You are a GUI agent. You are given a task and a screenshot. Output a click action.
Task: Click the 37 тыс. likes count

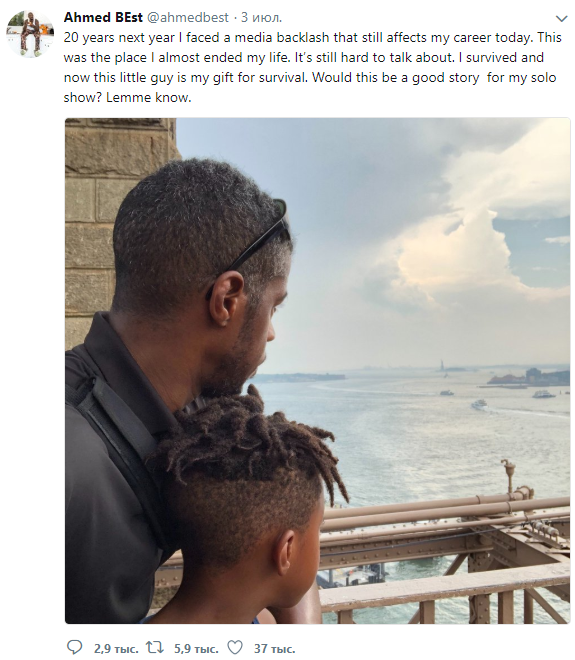[274, 649]
